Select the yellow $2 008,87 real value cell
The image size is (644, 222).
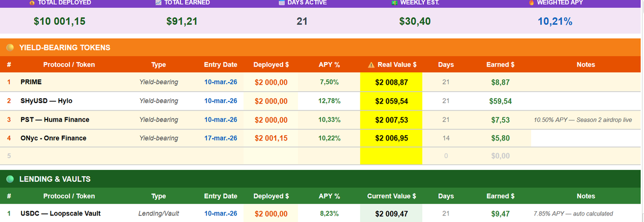[x=392, y=82]
